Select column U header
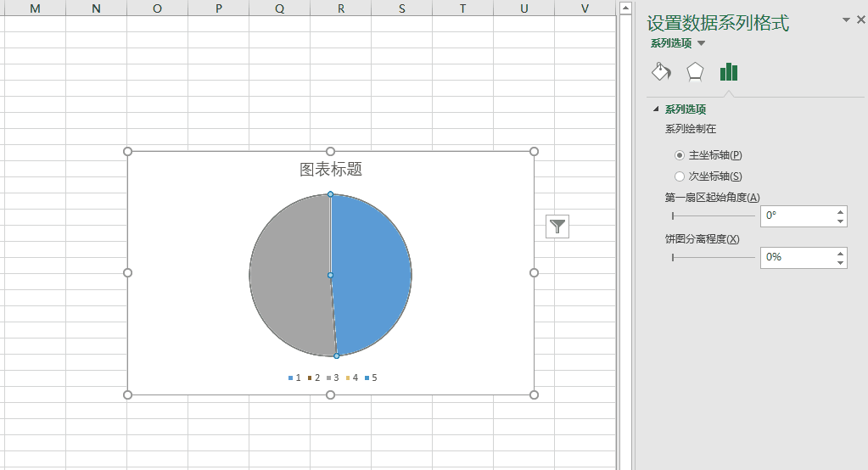Viewport: 868px width, 470px height. tap(524, 8)
